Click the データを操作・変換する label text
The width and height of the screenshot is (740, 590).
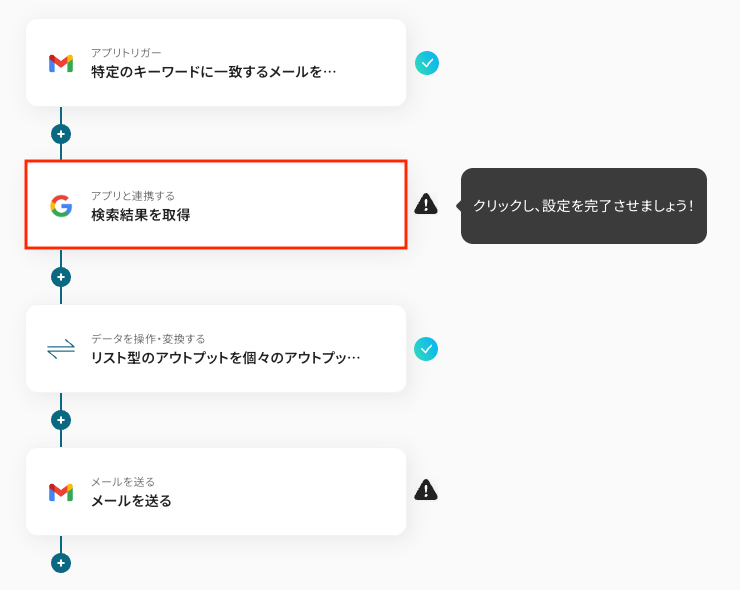point(148,338)
